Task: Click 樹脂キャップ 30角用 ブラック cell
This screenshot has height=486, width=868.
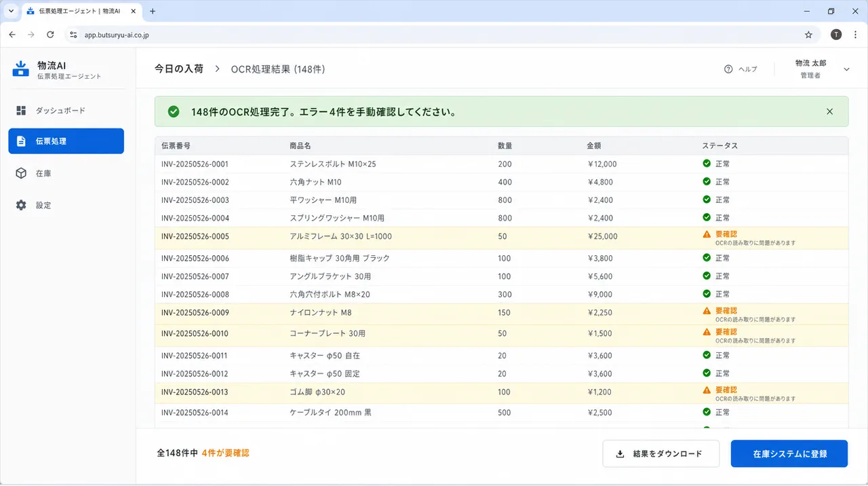Action: coord(340,259)
